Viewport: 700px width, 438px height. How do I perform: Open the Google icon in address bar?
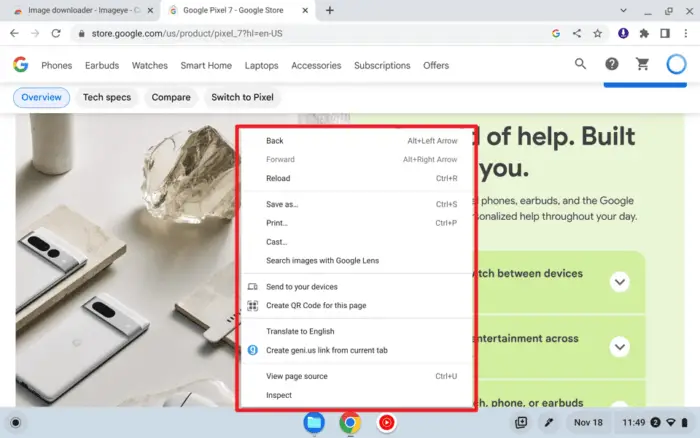pos(556,33)
